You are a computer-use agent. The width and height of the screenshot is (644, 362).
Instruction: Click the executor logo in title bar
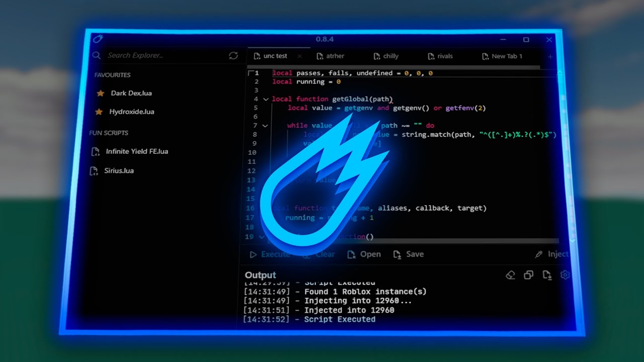pyautogui.click(x=98, y=39)
